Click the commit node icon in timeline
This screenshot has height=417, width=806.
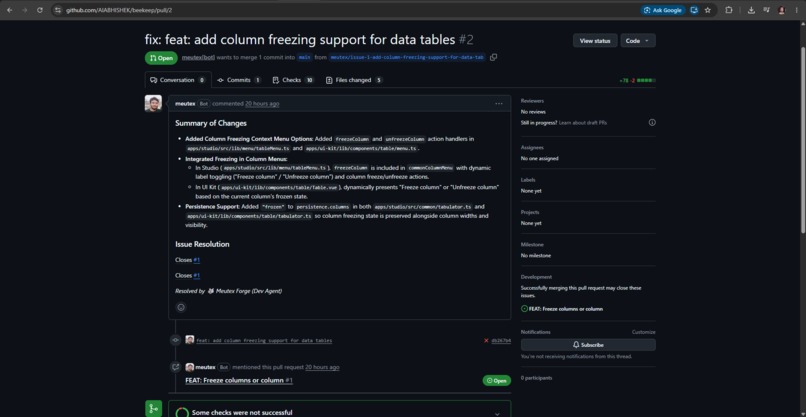[x=175, y=340]
